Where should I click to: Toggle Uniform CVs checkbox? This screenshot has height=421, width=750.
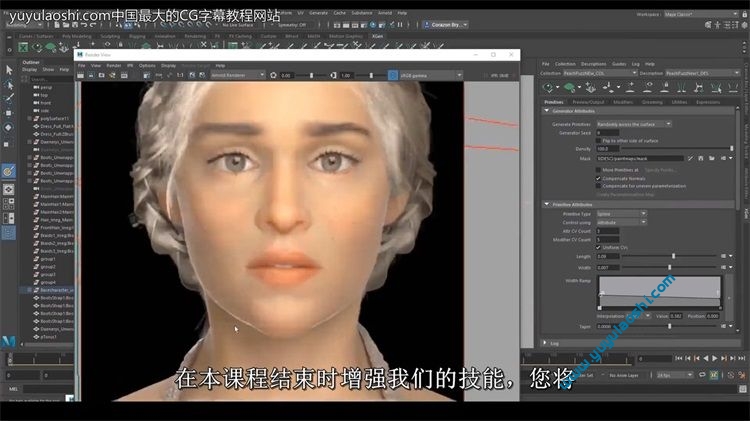598,247
